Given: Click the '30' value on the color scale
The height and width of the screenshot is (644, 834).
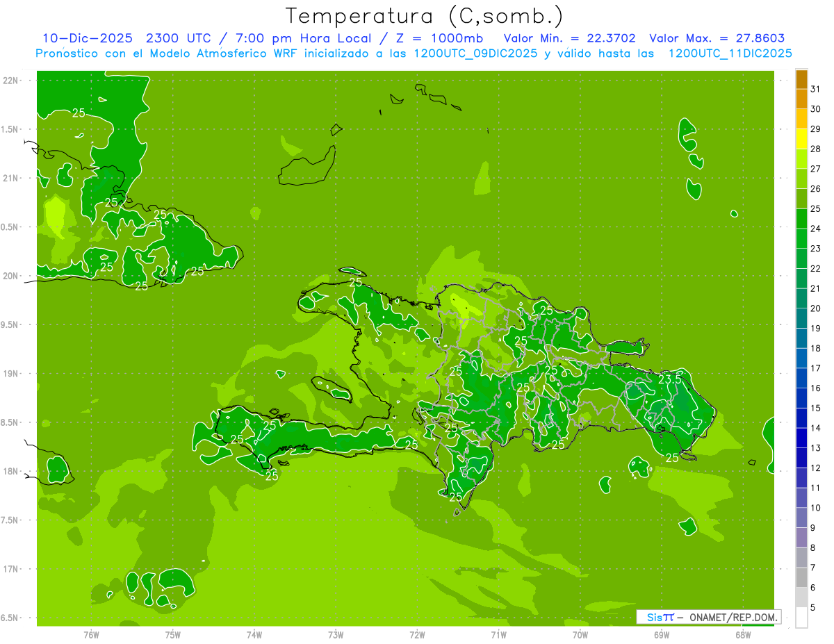Looking at the screenshot, I should click(x=816, y=109).
